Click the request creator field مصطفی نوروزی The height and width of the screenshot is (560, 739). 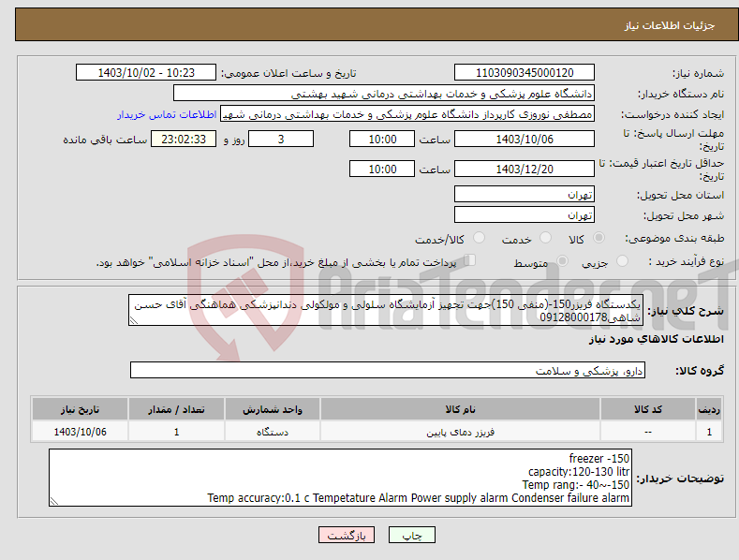[x=407, y=114]
